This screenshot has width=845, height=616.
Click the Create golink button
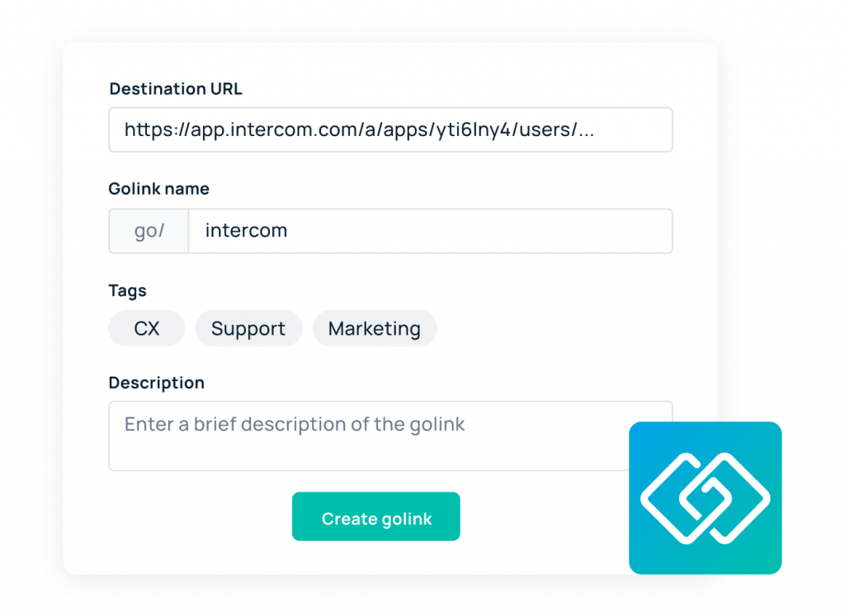(x=376, y=516)
